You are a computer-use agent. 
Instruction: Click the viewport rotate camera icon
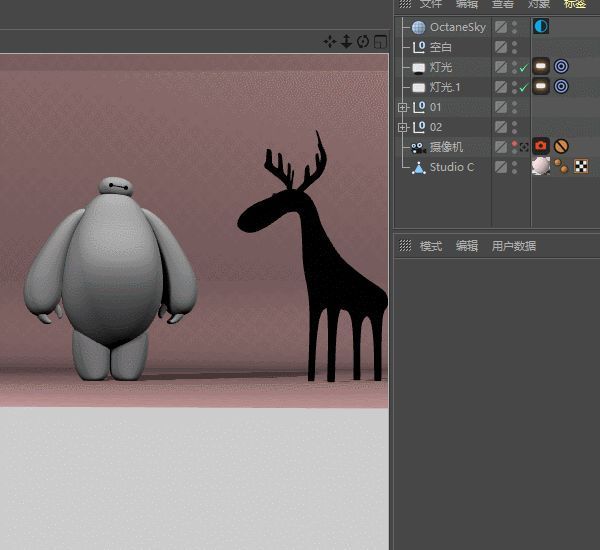pyautogui.click(x=363, y=41)
